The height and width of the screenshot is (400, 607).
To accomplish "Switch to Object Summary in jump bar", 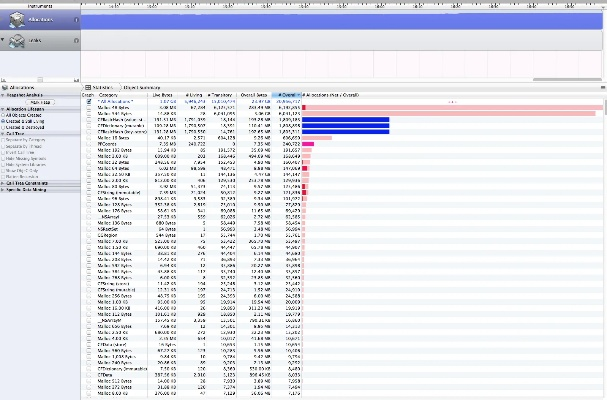I will pyautogui.click(x=142, y=88).
